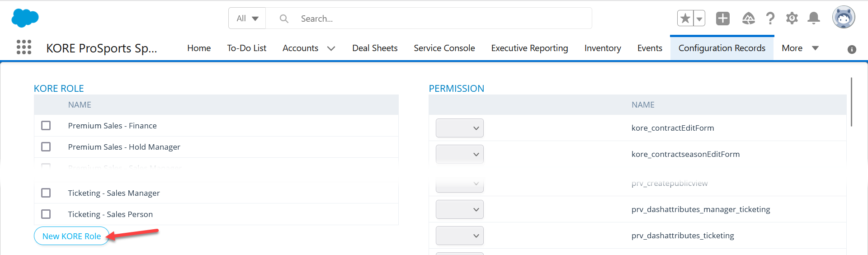Click the Salesforce cloud logo
Viewport: 868px width, 255px height.
click(25, 18)
